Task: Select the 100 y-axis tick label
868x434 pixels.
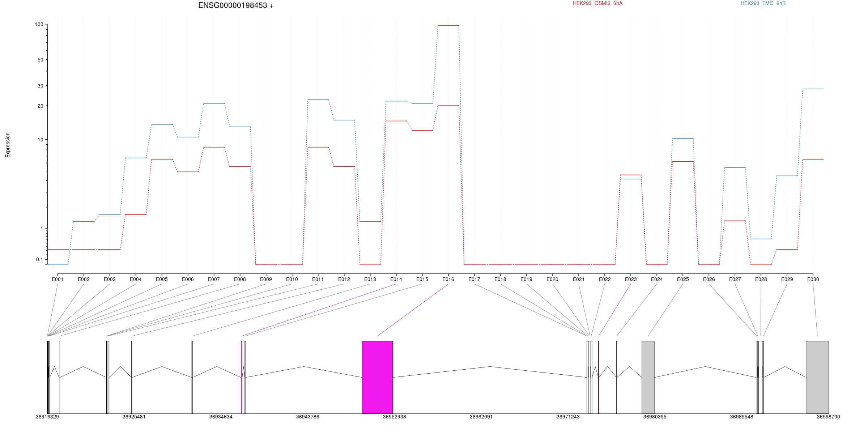Action: point(39,25)
